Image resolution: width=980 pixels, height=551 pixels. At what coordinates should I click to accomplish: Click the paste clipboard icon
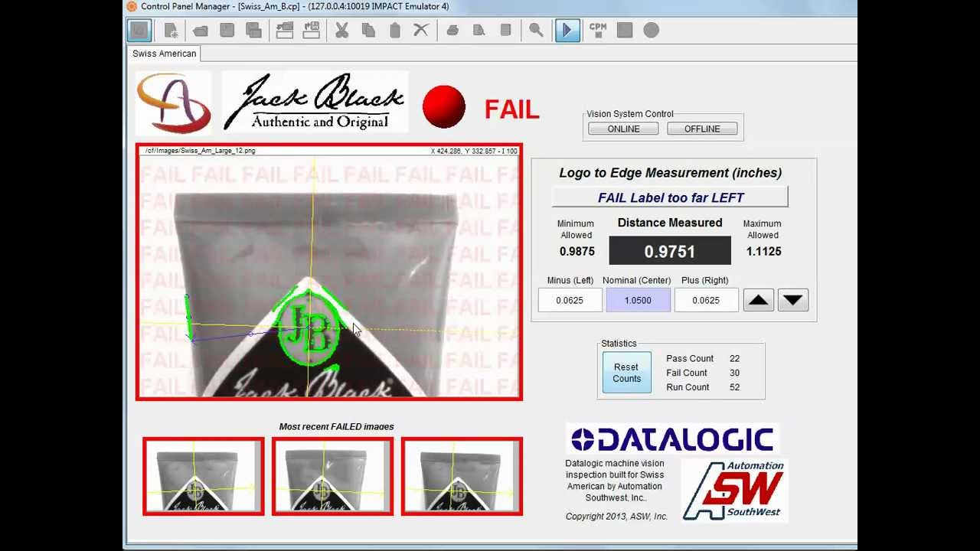(395, 30)
